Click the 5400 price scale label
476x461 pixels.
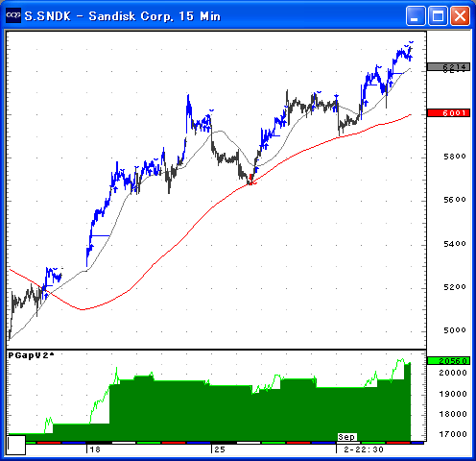click(x=455, y=244)
